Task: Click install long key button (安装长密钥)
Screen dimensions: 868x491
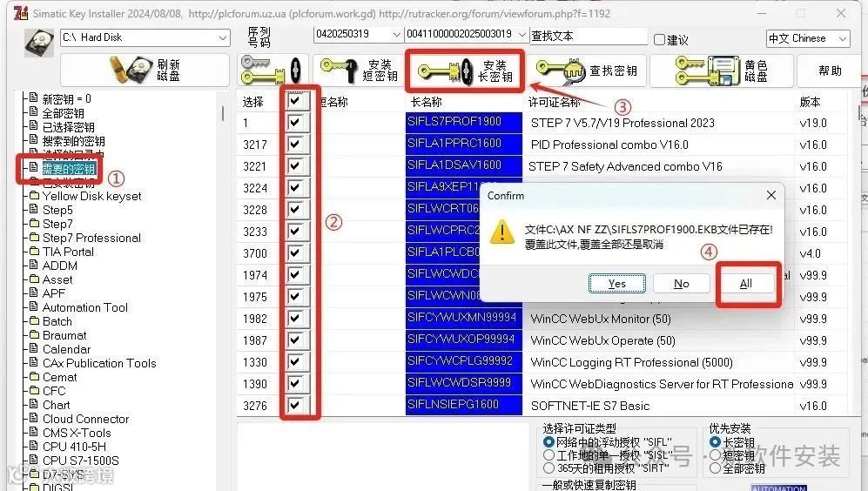Action: [464, 71]
